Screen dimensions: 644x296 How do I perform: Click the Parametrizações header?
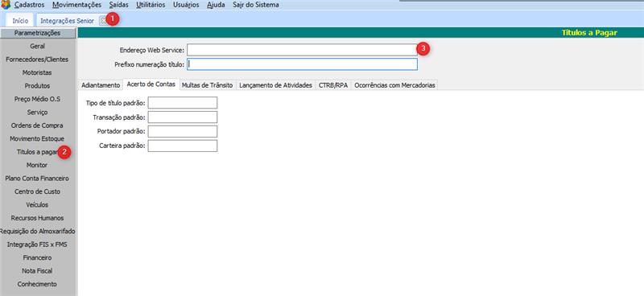click(37, 33)
